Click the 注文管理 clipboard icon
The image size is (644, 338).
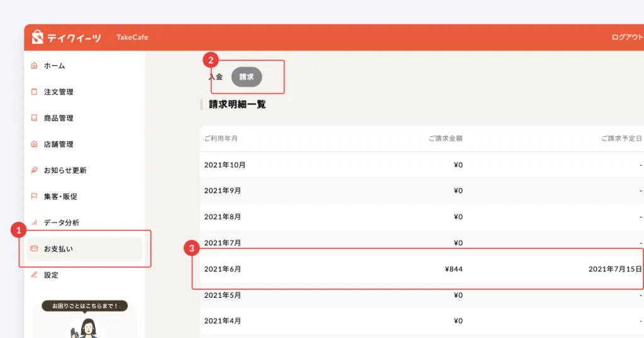(x=34, y=92)
